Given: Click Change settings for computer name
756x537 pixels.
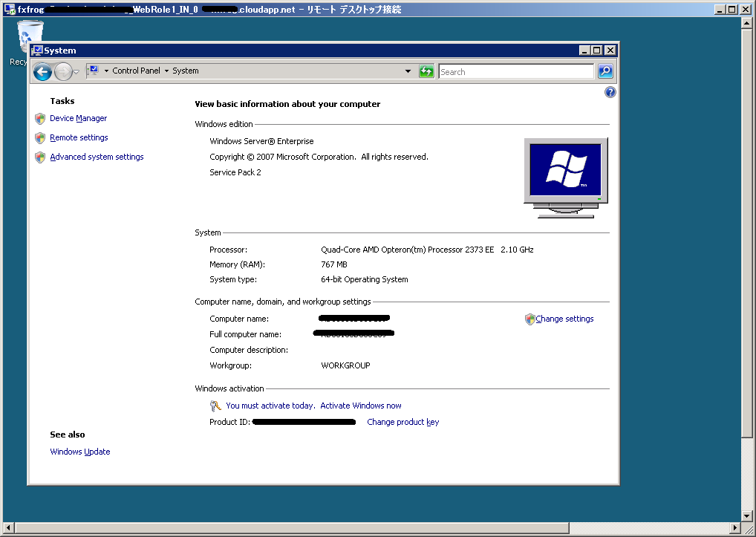Looking at the screenshot, I should (x=564, y=319).
